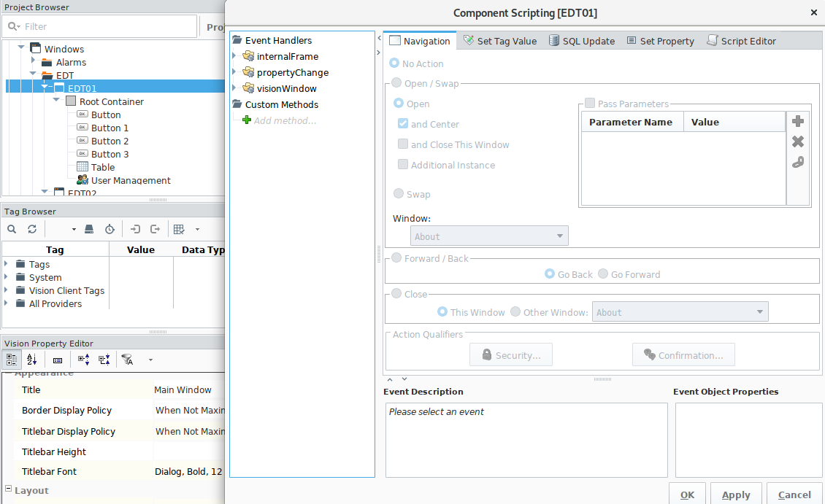
Task: Click the X icon to delete a parameter
Action: click(798, 141)
